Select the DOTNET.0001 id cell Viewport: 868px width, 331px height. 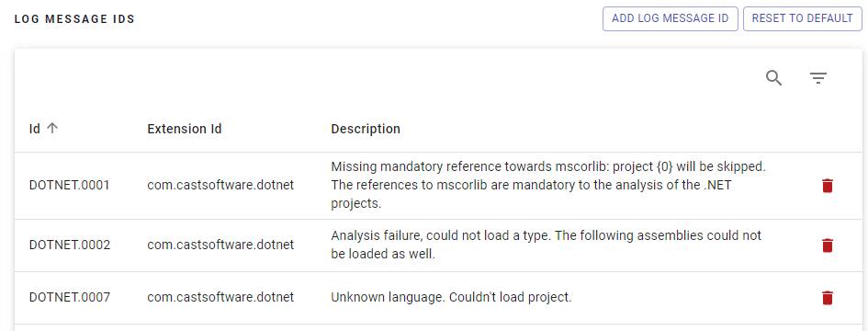click(70, 185)
